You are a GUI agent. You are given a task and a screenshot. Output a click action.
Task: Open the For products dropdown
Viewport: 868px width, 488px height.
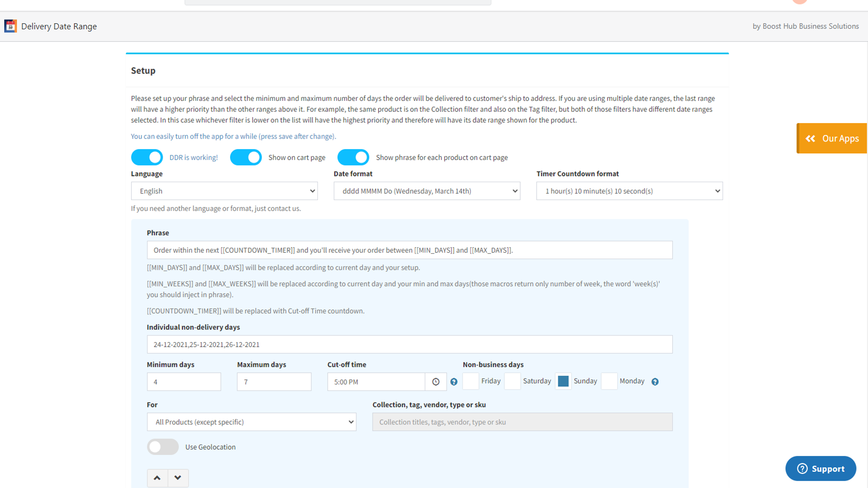coord(252,422)
